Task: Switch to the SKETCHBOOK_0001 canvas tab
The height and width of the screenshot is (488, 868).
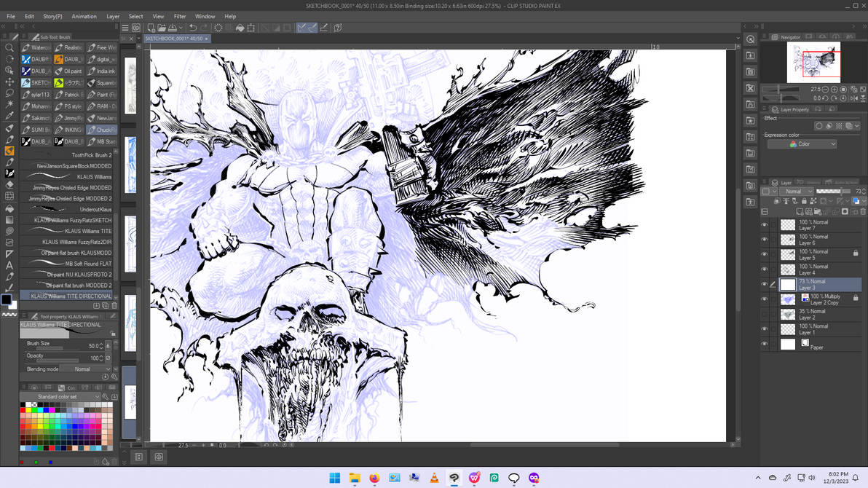Action: tap(174, 39)
